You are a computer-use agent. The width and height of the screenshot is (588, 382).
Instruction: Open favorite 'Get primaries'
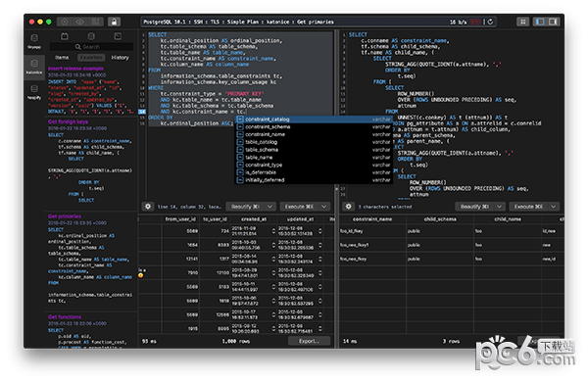(65, 216)
